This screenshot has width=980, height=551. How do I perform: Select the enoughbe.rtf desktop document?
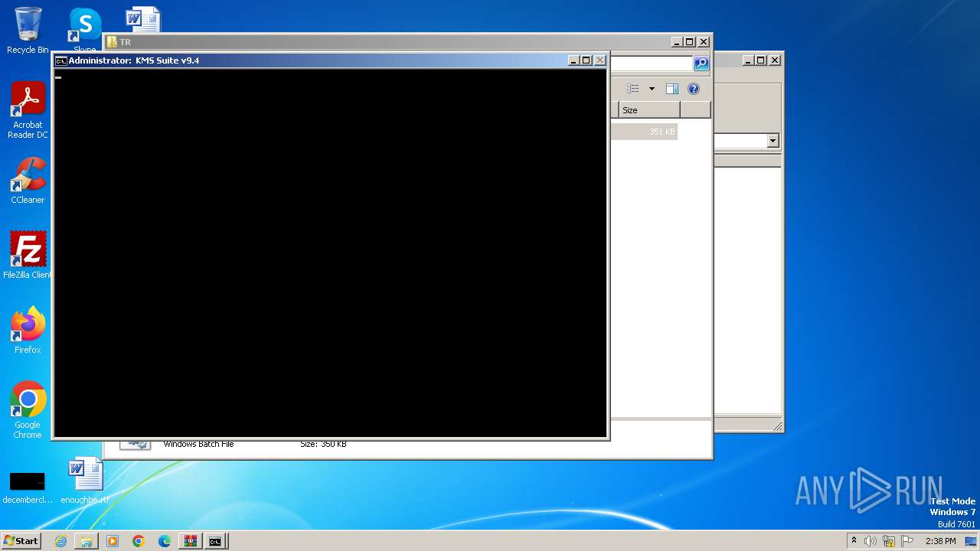(85, 481)
